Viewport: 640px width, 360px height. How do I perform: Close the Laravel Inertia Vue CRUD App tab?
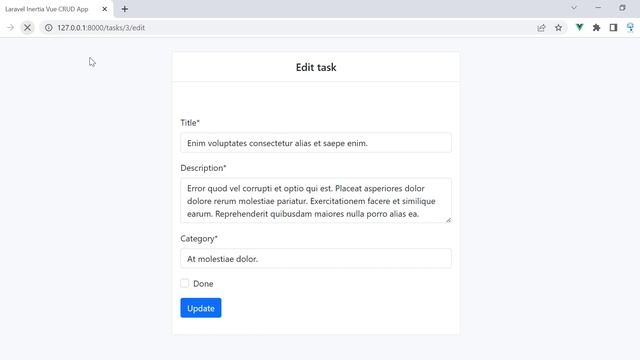[x=104, y=9]
